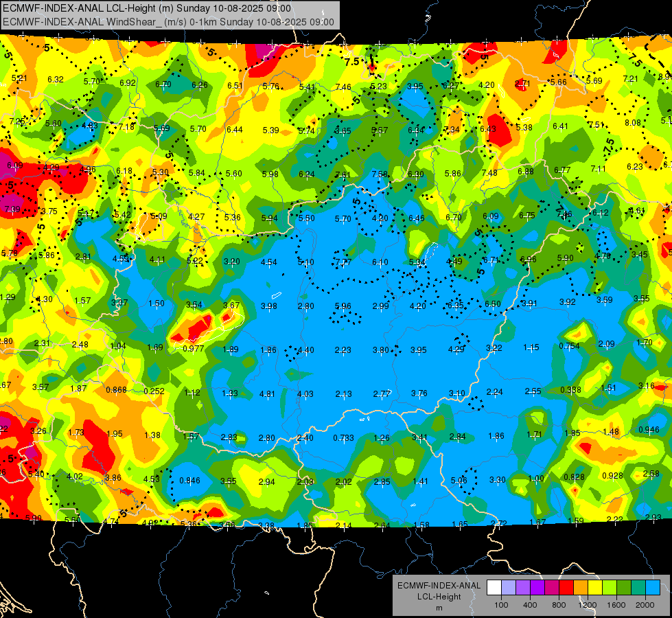Click the legend label LCL-Height
This screenshot has width=672, height=618.
(x=439, y=597)
